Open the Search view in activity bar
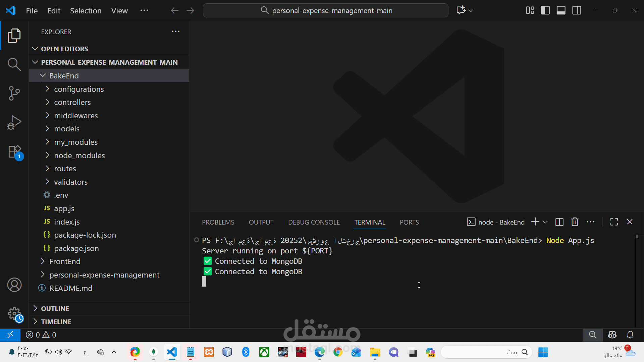This screenshot has height=362, width=644. coord(14,64)
